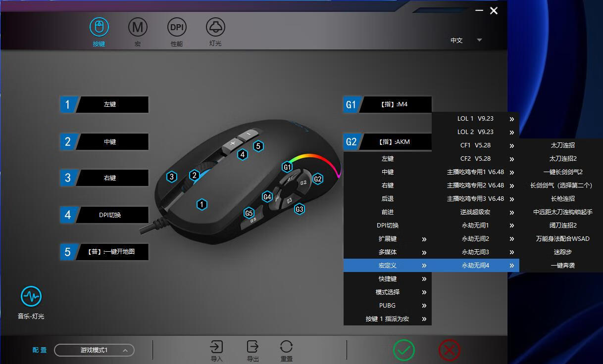
Task: Select LOL 2 V9.23 macro group
Action: pos(475,132)
